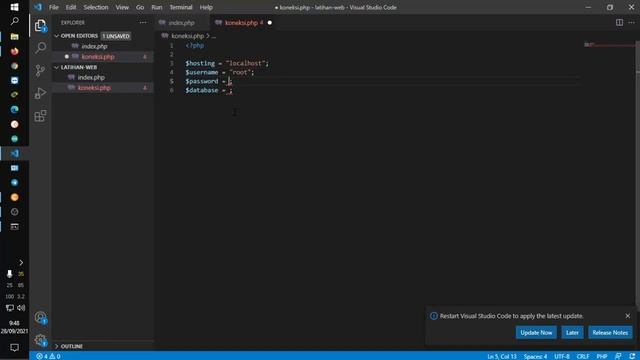
Task: Open the feedback icon in status bar
Action: 618,356
